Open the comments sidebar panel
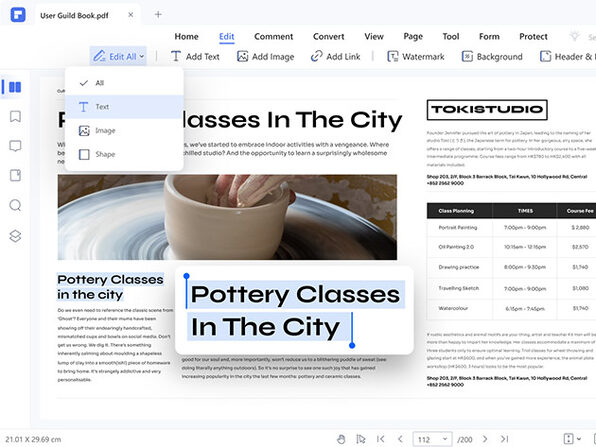 point(15,146)
